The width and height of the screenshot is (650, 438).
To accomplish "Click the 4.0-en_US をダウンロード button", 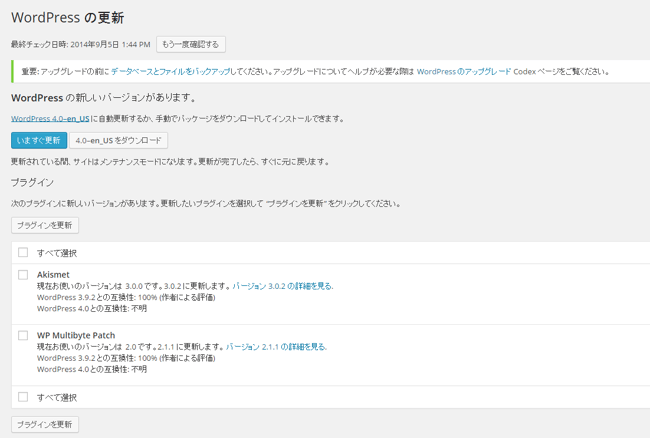I will pos(119,140).
